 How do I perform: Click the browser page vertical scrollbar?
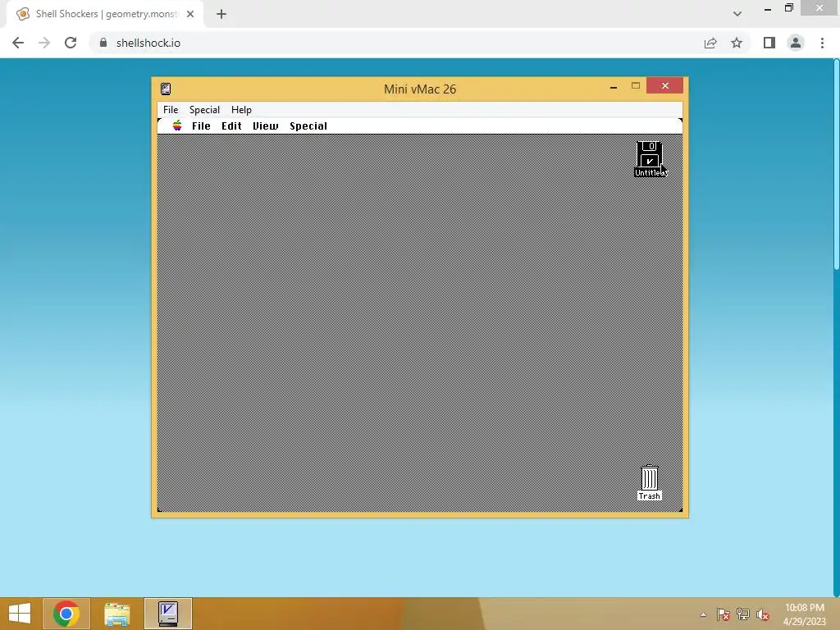coord(836,164)
